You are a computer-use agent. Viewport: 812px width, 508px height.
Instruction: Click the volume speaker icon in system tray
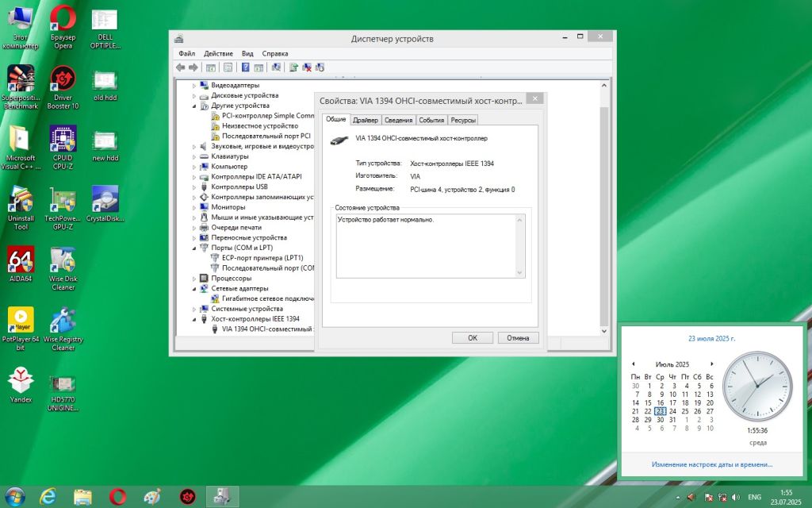click(x=736, y=498)
